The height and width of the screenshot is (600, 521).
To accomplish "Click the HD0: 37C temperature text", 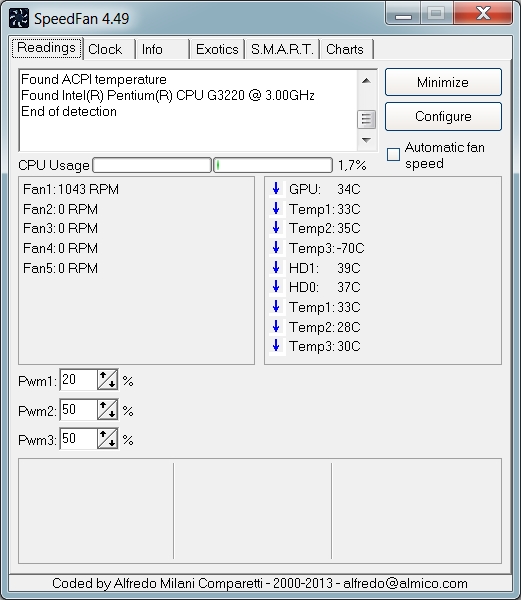I will pyautogui.click(x=324, y=287).
